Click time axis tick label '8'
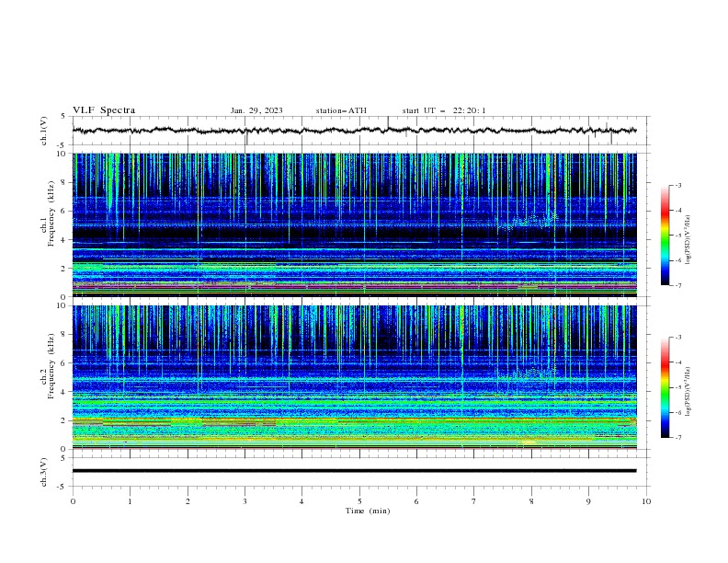Viewport: 728px width, 563px height. 531,501
